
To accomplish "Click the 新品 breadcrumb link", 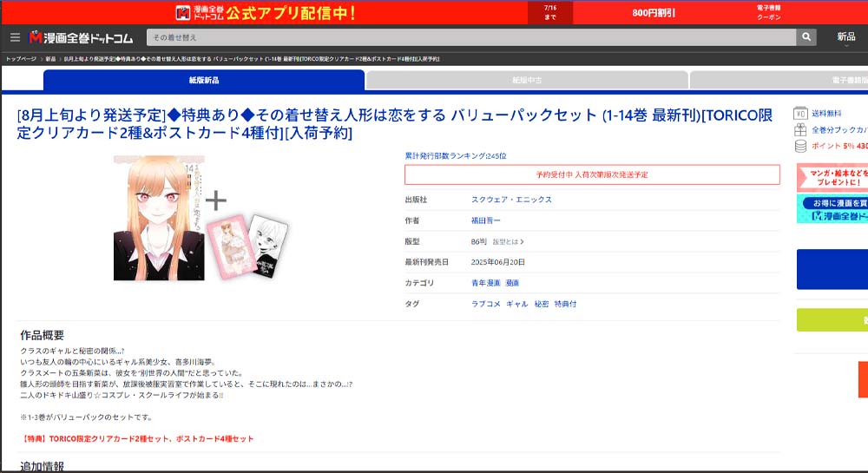I will pyautogui.click(x=50, y=59).
